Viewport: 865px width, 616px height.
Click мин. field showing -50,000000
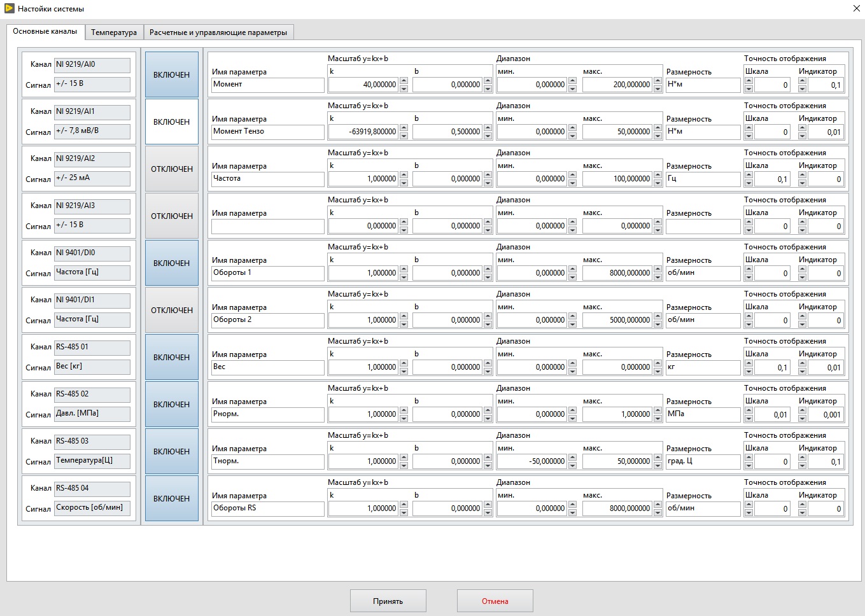pyautogui.click(x=532, y=461)
